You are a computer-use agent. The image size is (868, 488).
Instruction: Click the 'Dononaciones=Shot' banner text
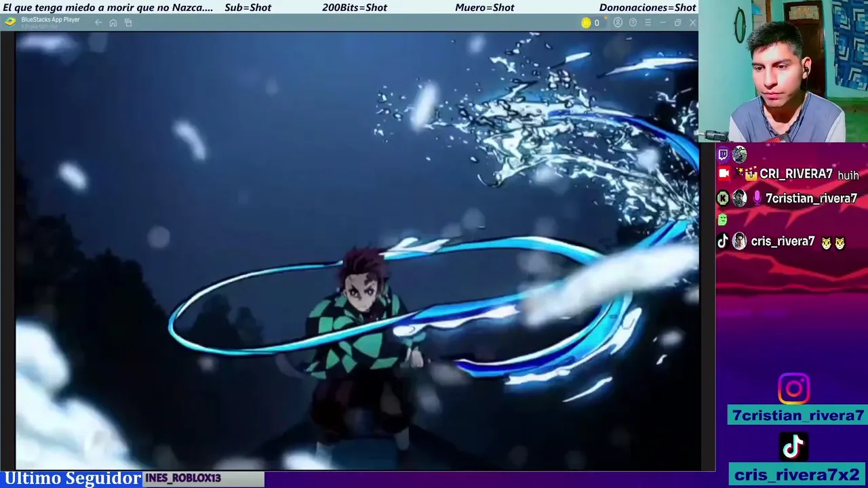(x=648, y=7)
